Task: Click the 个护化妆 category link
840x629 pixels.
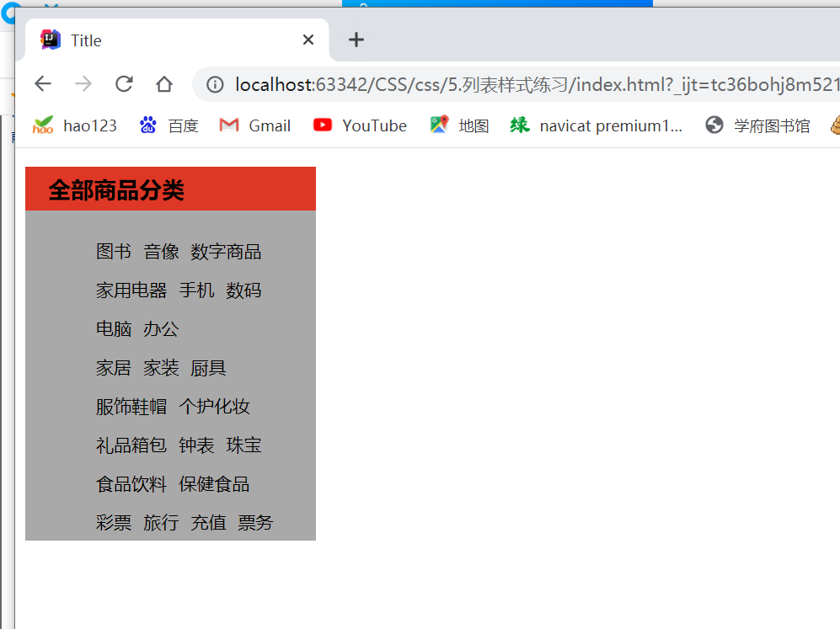Action: point(214,407)
